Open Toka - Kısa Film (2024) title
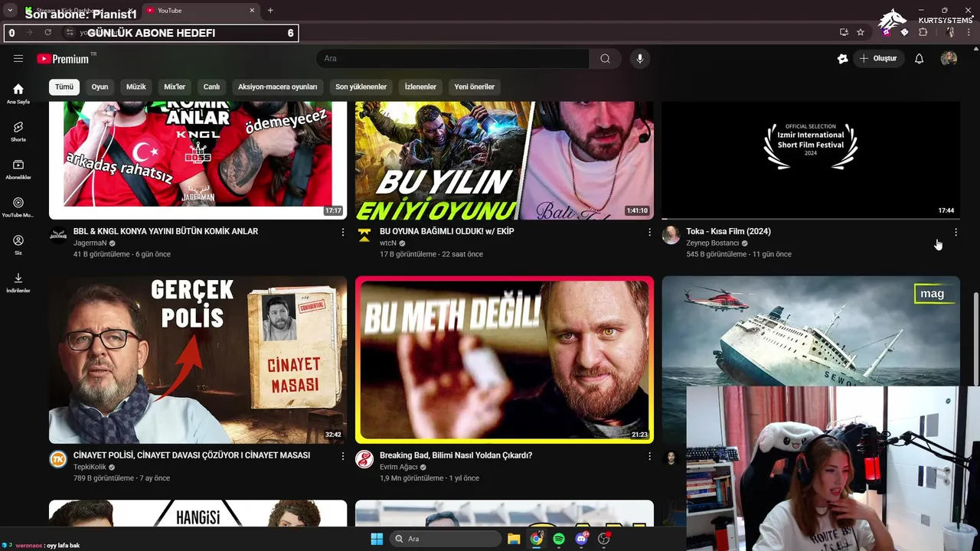This screenshot has height=551, width=980. [x=728, y=231]
